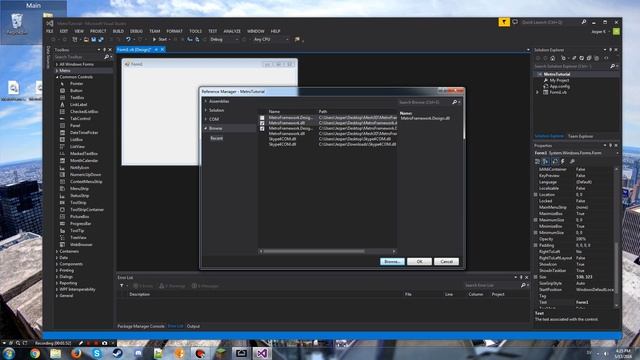
Task: Switch Properties to Alphabetical sort icon
Action: point(546,162)
